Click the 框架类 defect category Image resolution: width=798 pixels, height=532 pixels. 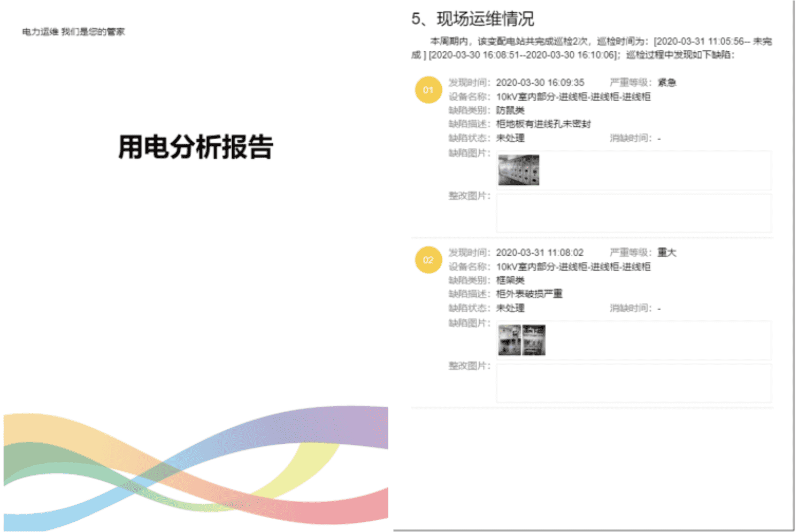click(x=510, y=280)
